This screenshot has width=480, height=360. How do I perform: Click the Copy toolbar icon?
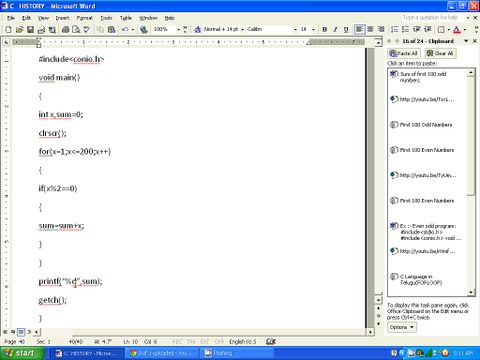pos(100,30)
